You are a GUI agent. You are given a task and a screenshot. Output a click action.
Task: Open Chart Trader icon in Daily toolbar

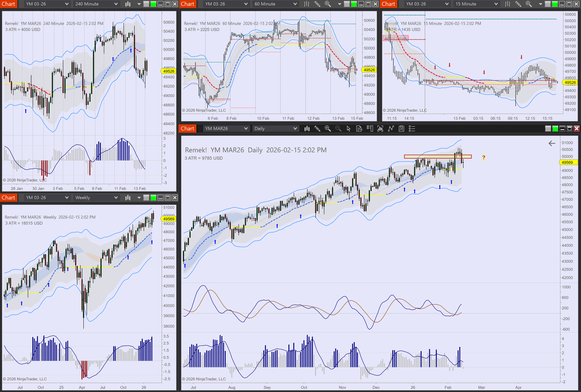(370, 129)
